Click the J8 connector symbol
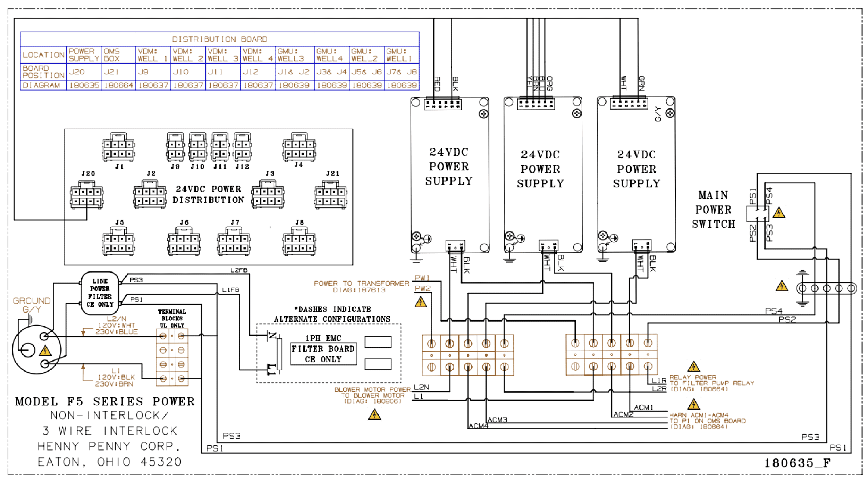The height and width of the screenshot is (482, 868). click(x=299, y=241)
